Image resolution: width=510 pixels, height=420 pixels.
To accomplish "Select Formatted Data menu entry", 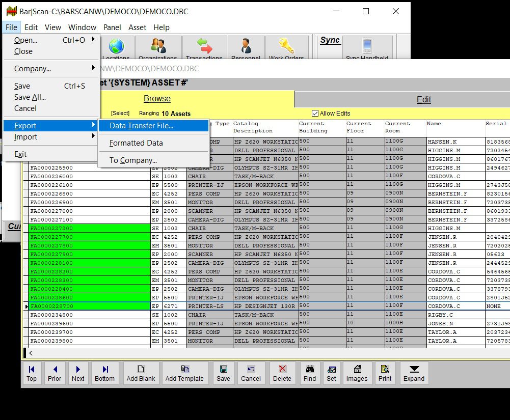I will (x=153, y=143).
